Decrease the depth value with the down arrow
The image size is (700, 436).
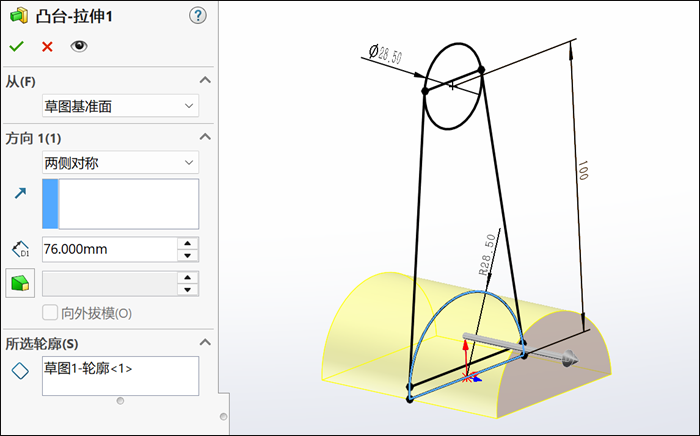click(x=187, y=256)
